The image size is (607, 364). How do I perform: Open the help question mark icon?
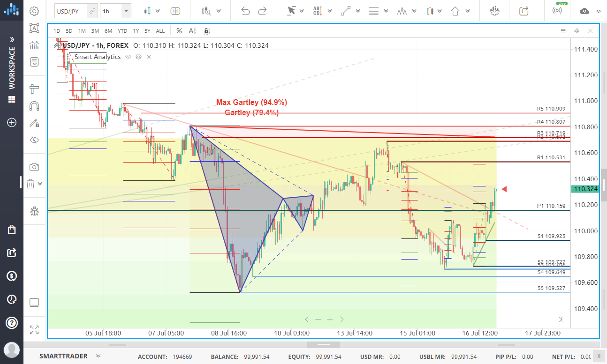[12, 323]
